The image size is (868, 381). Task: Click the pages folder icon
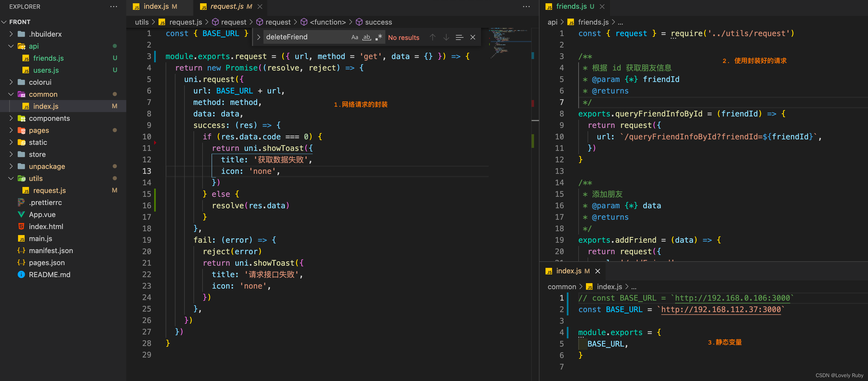click(22, 130)
